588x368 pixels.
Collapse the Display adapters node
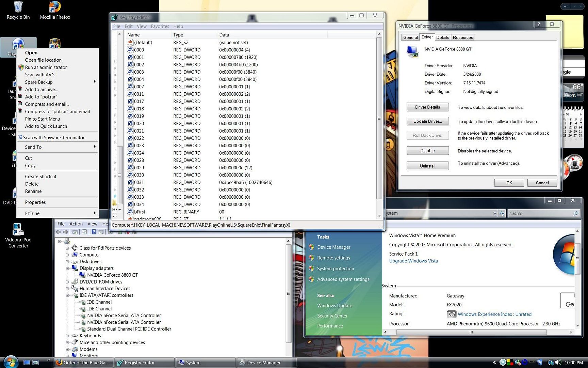[67, 269]
